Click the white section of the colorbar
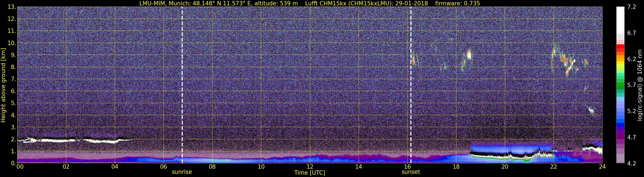The image size is (644, 177). point(620,20)
